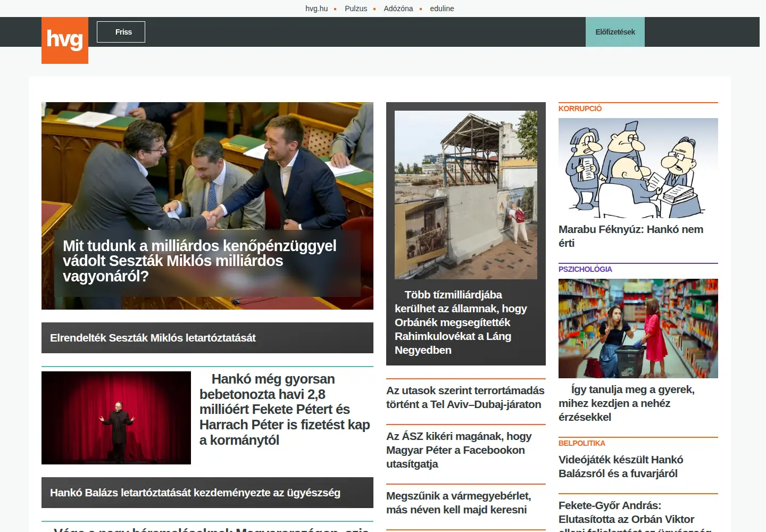Select the BELPOLITIKA category label

[582, 443]
